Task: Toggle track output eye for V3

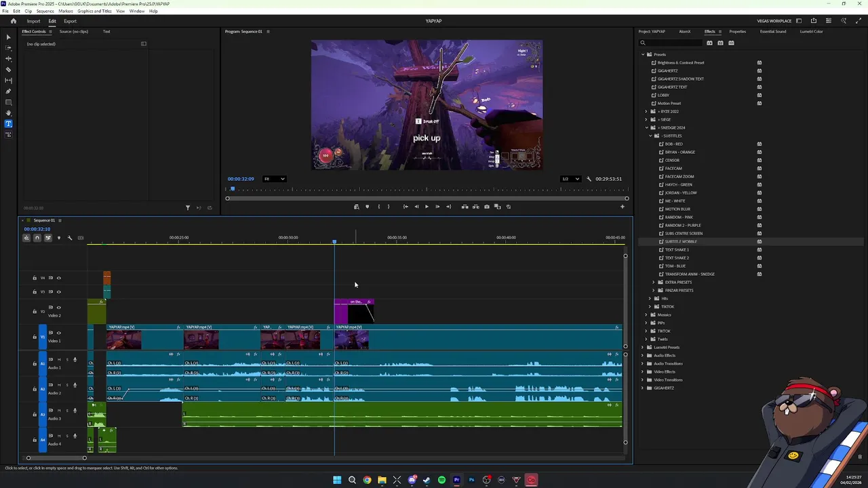Action: click(x=58, y=291)
